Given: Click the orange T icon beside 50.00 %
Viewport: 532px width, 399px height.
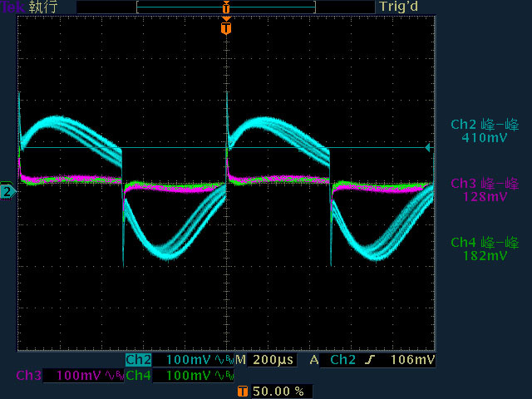Looking at the screenshot, I should pyautogui.click(x=243, y=392).
